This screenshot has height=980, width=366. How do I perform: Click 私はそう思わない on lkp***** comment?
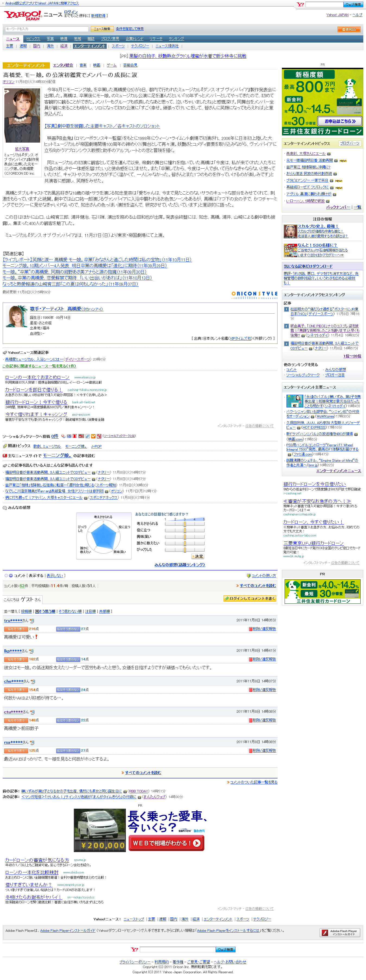[x=68, y=659]
